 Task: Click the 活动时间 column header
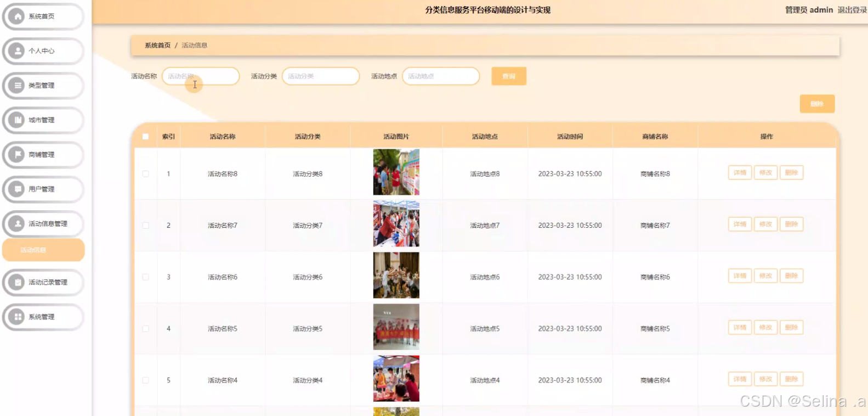pyautogui.click(x=570, y=137)
